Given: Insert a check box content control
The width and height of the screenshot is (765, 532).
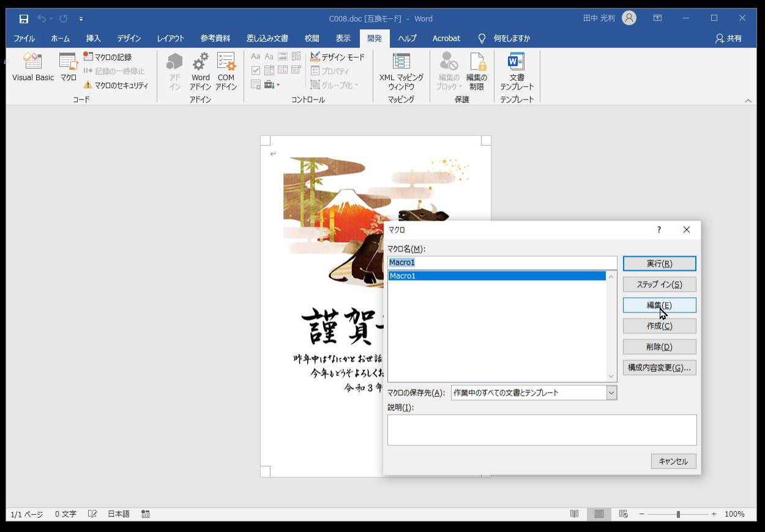Looking at the screenshot, I should [x=256, y=70].
